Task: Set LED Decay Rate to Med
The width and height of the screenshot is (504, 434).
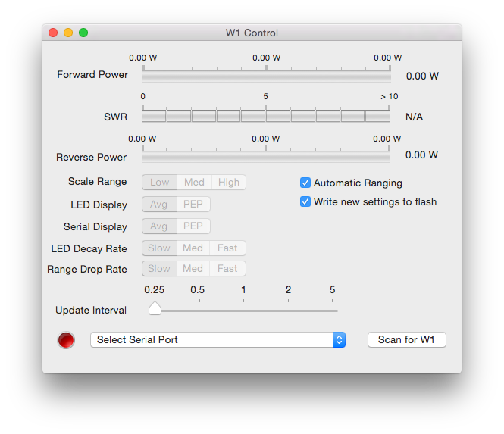Action: click(x=193, y=248)
